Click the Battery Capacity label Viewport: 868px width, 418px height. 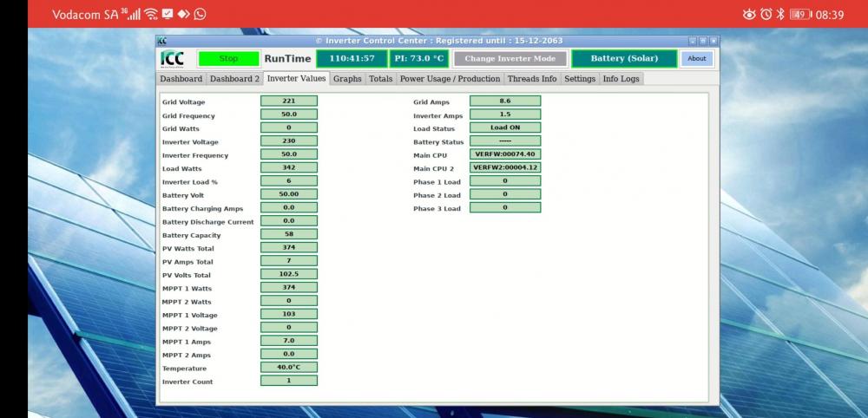coord(191,236)
